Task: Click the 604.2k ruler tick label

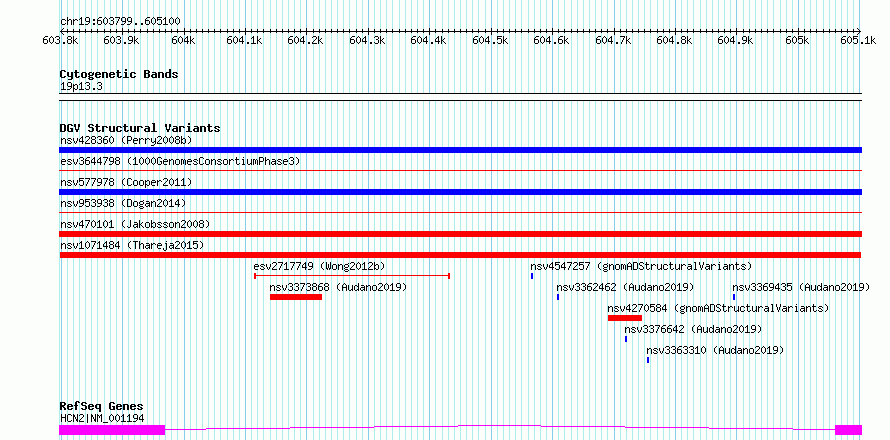Action: 306,40
